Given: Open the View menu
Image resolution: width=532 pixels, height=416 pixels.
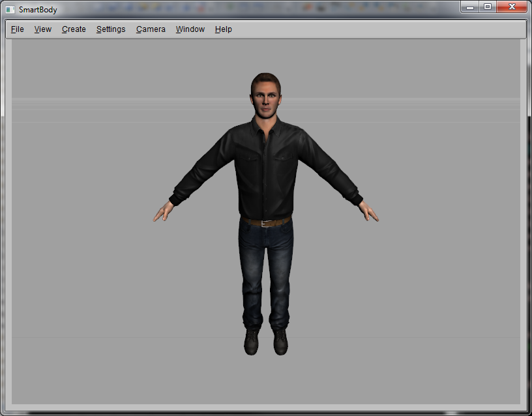Looking at the screenshot, I should coord(43,29).
